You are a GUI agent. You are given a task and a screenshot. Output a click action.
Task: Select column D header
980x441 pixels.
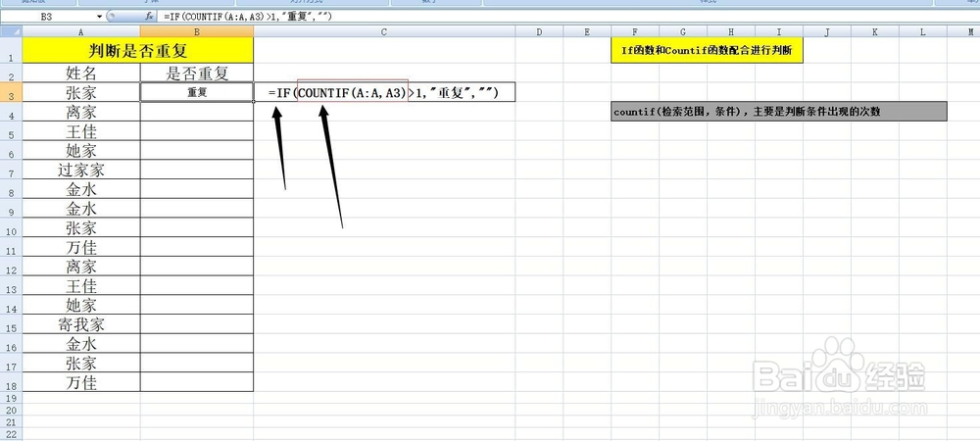coord(539,31)
